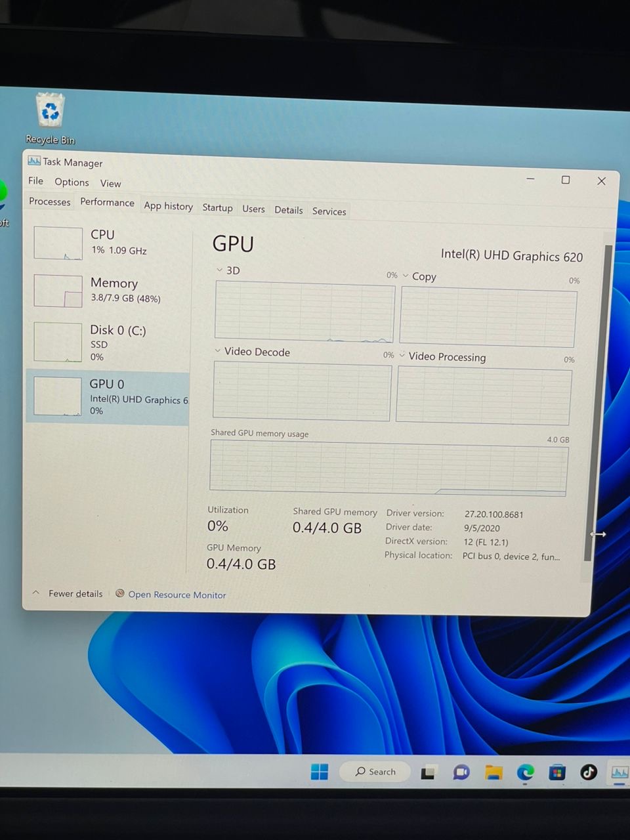Open the Copy engine graph dropdown

tap(406, 276)
